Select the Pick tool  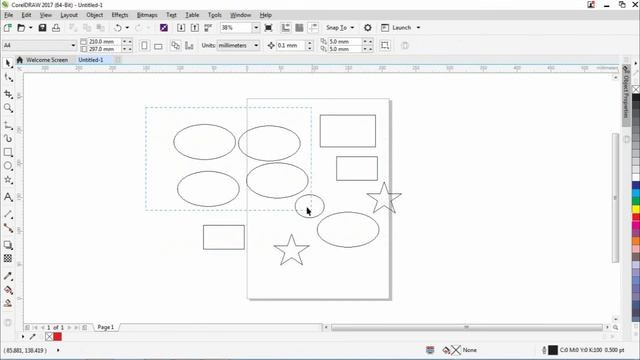[x=8, y=63]
